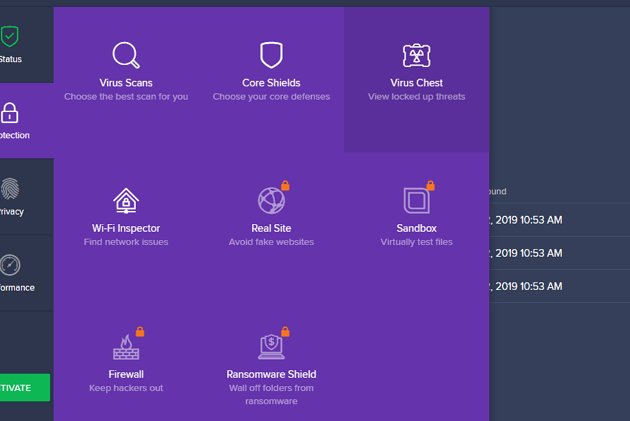Open the Performance section label
Image resolution: width=630 pixels, height=421 pixels.
click(x=17, y=288)
